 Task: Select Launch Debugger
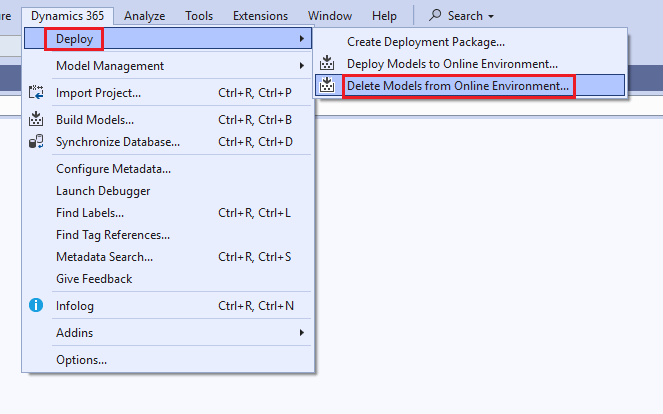point(103,191)
